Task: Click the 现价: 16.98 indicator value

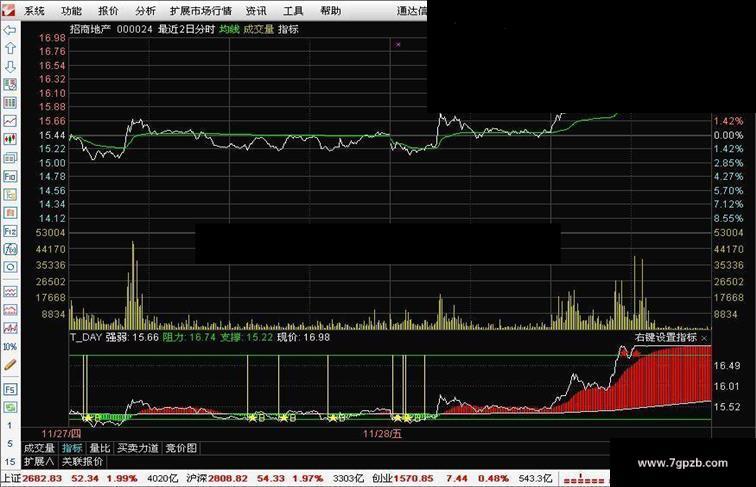Action: 303,337
